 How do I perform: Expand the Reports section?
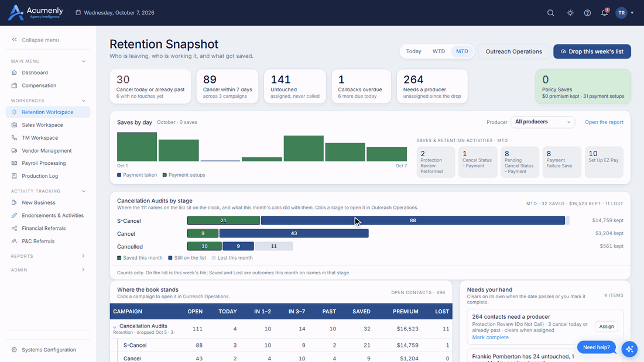pyautogui.click(x=48, y=256)
